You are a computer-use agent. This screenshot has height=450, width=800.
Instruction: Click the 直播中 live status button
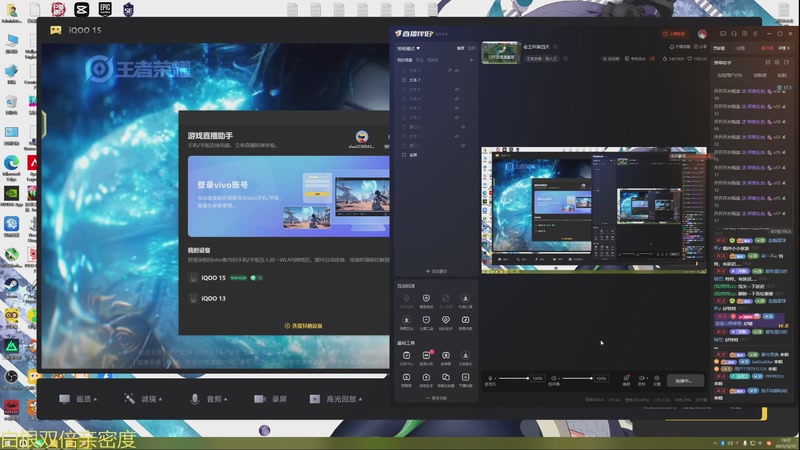pyautogui.click(x=685, y=381)
